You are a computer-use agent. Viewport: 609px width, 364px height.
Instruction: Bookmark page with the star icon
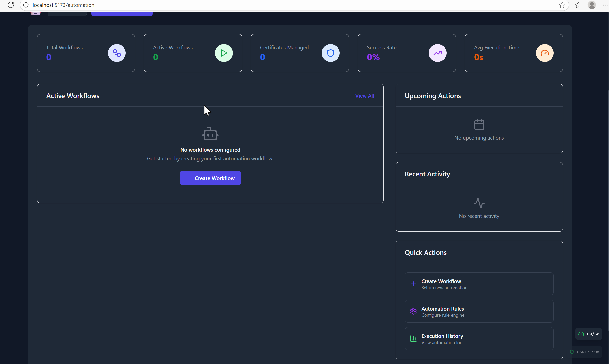[562, 5]
